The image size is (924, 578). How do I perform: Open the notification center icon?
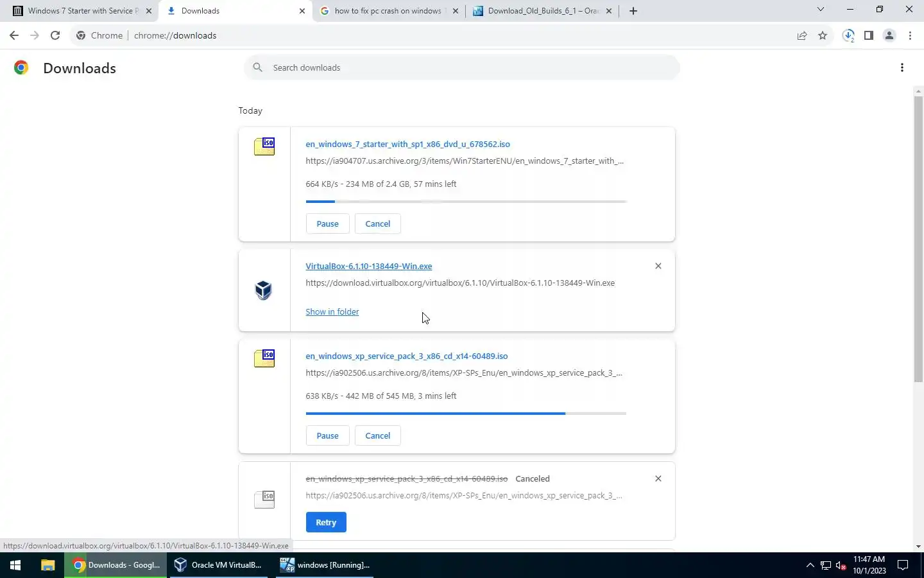[x=903, y=565]
